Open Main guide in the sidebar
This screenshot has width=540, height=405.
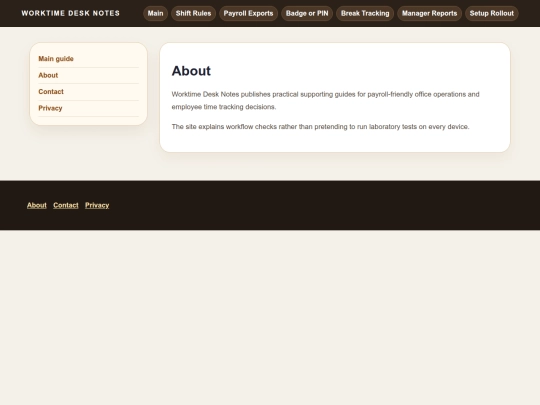coord(56,59)
